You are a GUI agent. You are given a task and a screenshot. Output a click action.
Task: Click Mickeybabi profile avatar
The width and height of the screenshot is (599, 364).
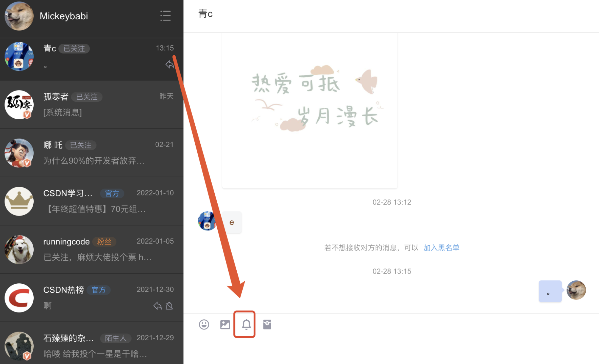click(x=19, y=16)
